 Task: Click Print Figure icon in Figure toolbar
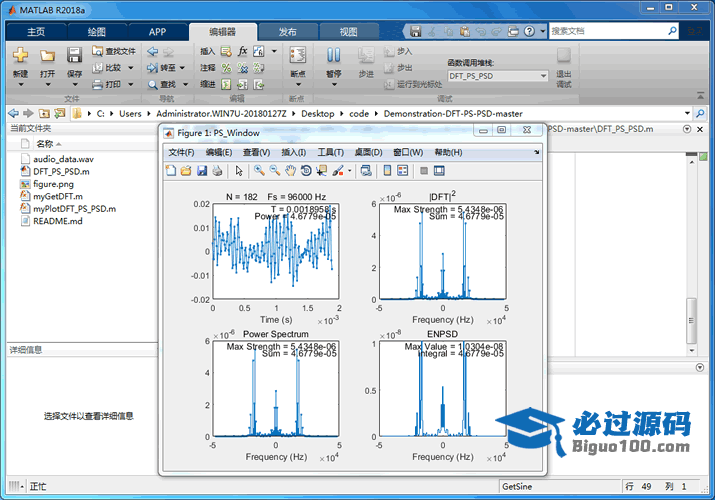pos(217,171)
